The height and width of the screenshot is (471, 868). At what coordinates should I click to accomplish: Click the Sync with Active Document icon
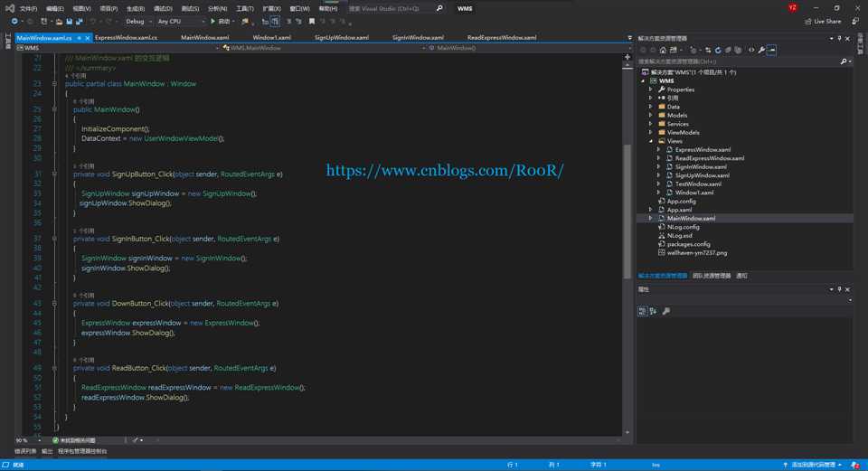pos(708,50)
